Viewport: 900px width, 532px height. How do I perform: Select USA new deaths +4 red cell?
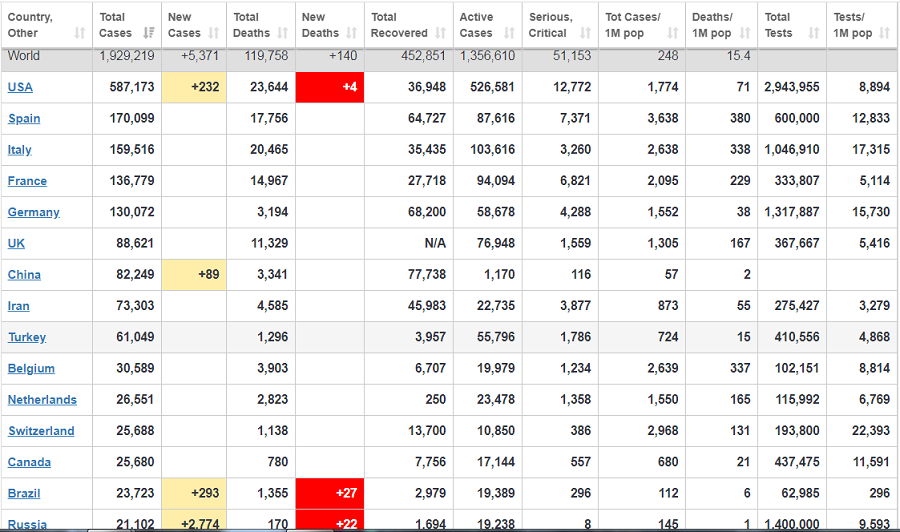(x=329, y=87)
